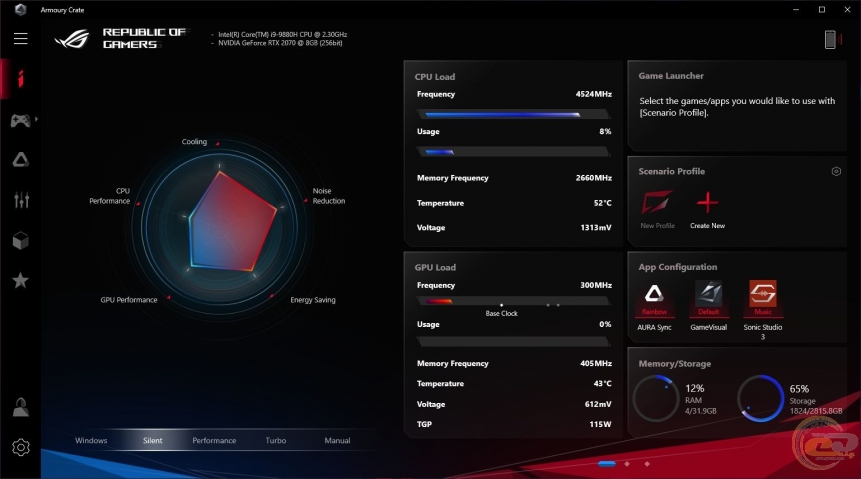861x479 pixels.
Task: Click the Music label under Sonic Studio
Action: [763, 312]
